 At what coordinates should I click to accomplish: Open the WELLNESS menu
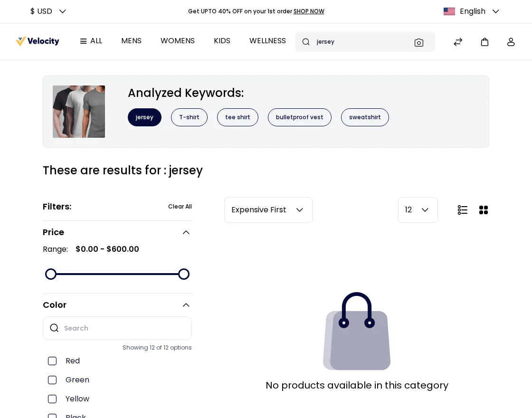268,41
